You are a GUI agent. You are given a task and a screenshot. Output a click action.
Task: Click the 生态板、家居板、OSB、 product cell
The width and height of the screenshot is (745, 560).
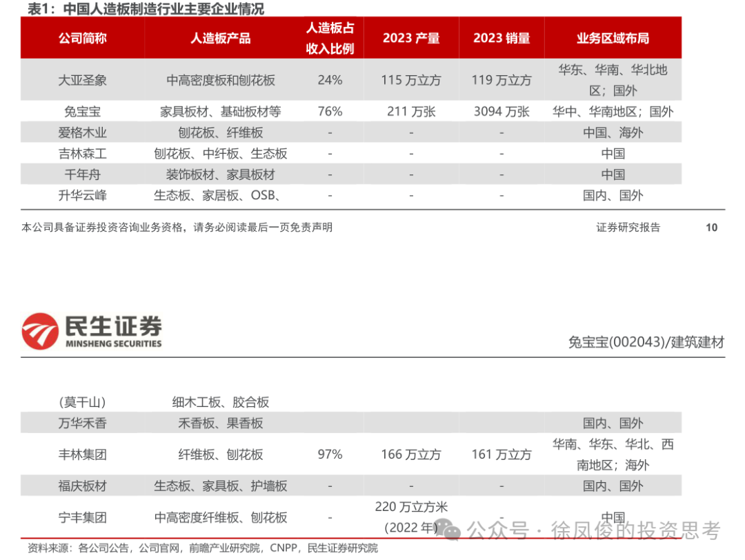click(x=217, y=195)
